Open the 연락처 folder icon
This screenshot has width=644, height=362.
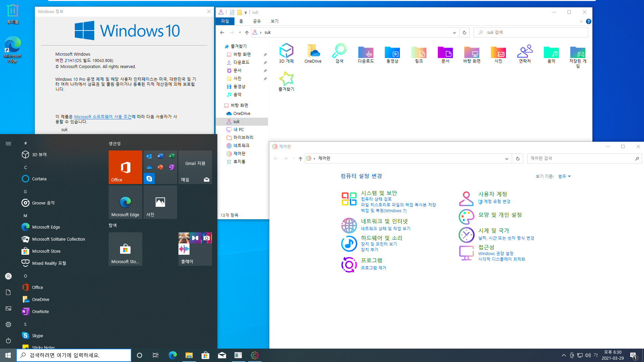[x=525, y=53]
